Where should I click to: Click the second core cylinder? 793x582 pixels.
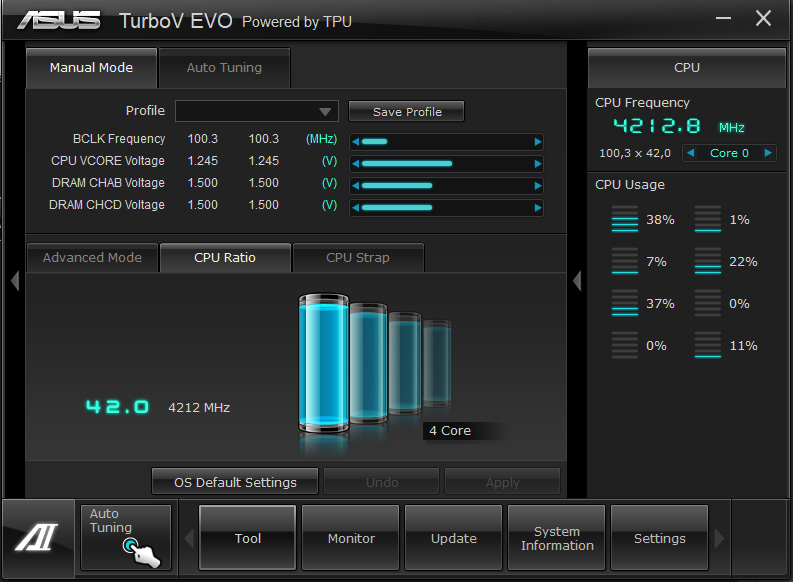[x=369, y=363]
